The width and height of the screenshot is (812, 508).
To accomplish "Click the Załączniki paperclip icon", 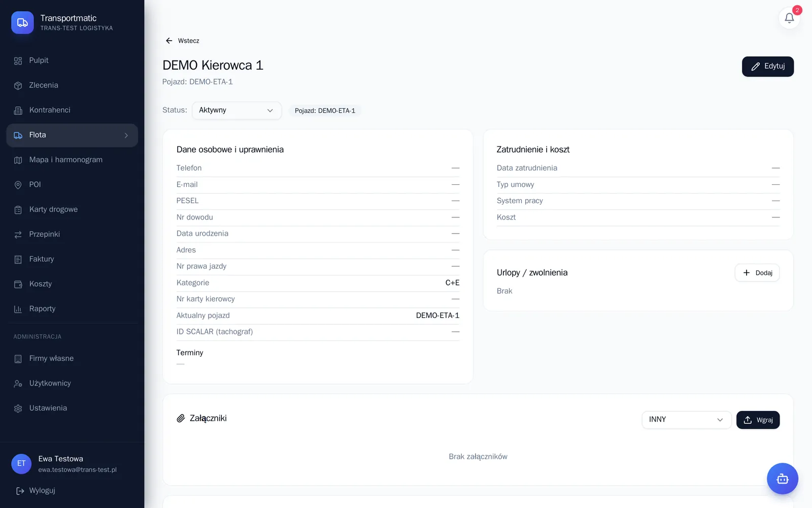I will click(x=181, y=419).
